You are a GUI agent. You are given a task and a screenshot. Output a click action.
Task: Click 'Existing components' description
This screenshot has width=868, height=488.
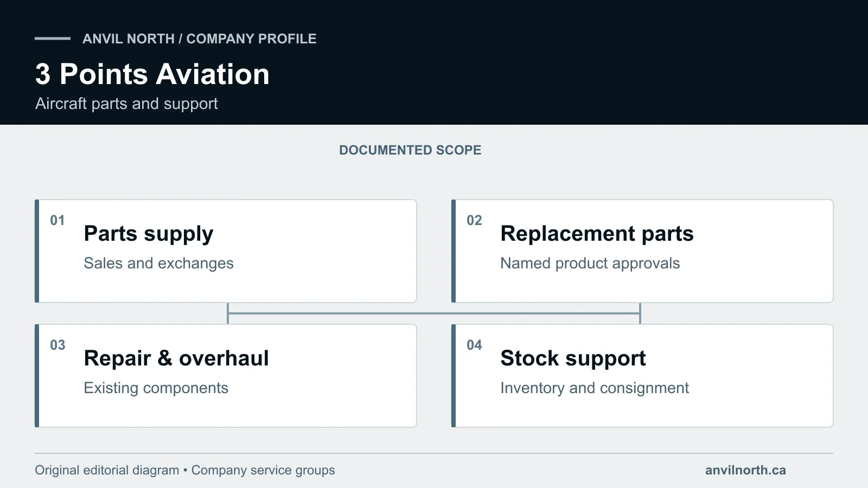tap(156, 388)
